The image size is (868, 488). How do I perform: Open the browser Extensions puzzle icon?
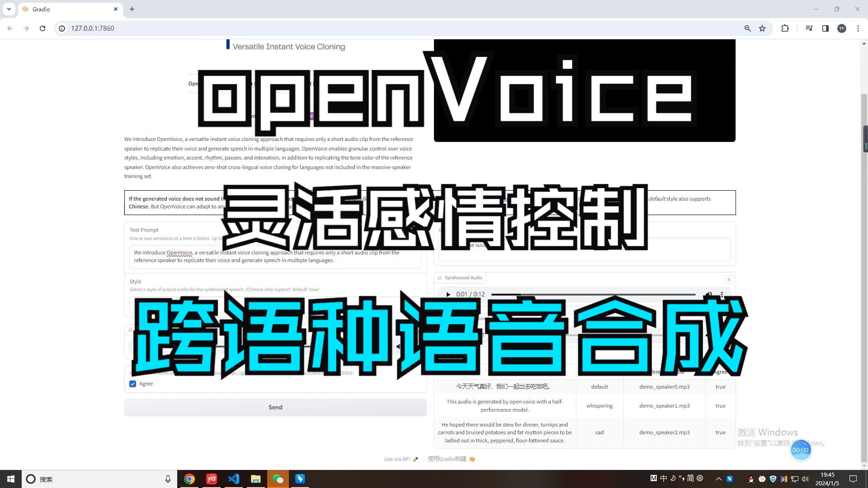(785, 28)
